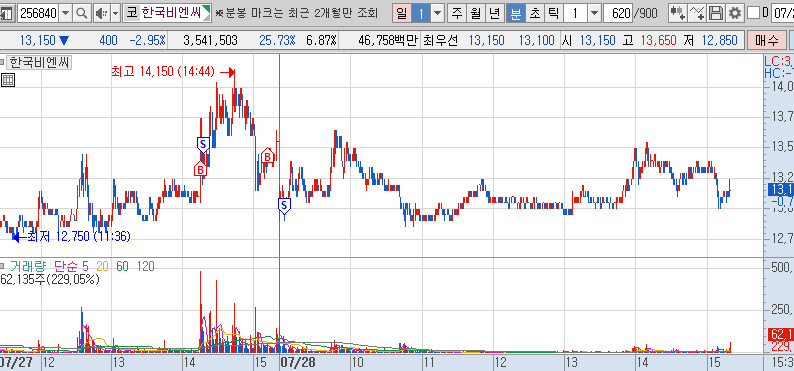This screenshot has height=371, width=794.
Task: Click the day period value 1 field
Action: click(x=420, y=13)
